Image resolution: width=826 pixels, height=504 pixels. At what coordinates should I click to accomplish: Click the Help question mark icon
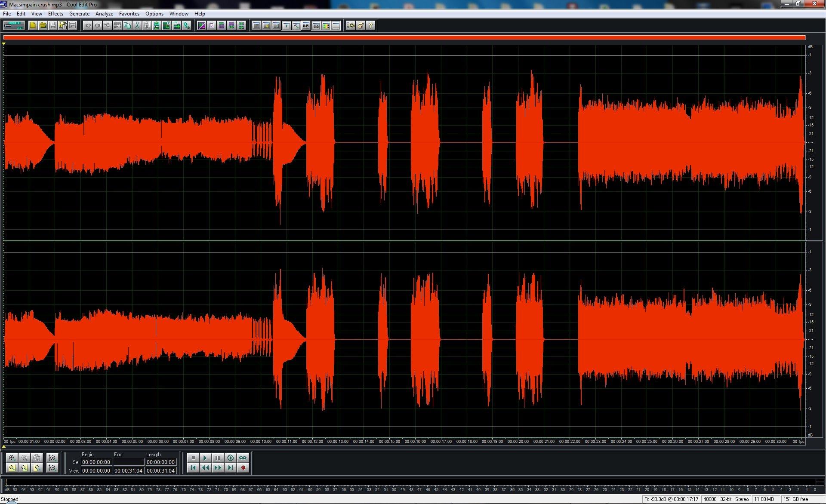[370, 25]
